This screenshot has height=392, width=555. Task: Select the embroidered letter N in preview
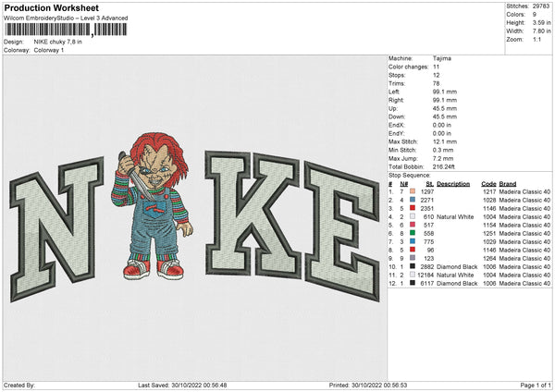pyautogui.click(x=56, y=229)
